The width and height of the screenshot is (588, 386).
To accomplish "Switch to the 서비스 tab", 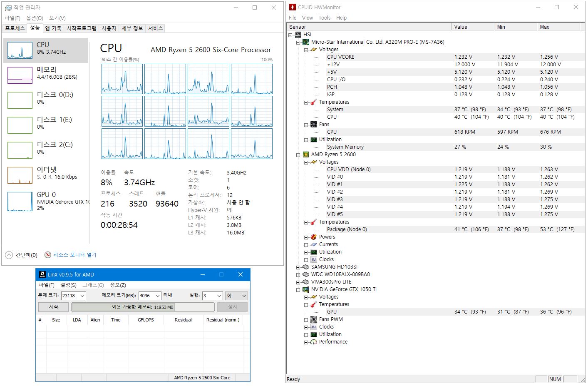I will [155, 28].
